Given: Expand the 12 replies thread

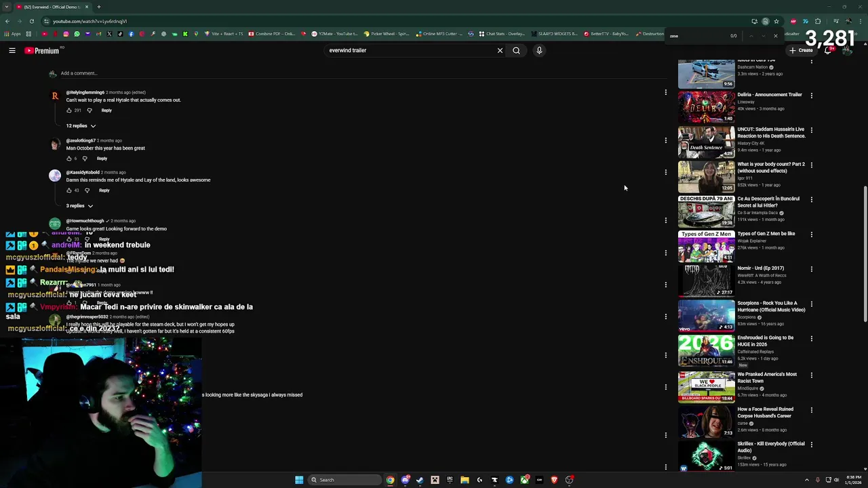Looking at the screenshot, I should coord(81,126).
